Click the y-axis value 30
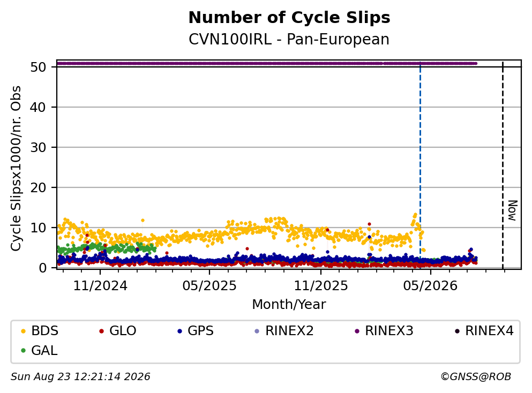The height and width of the screenshot is (393, 532). pos(38,147)
